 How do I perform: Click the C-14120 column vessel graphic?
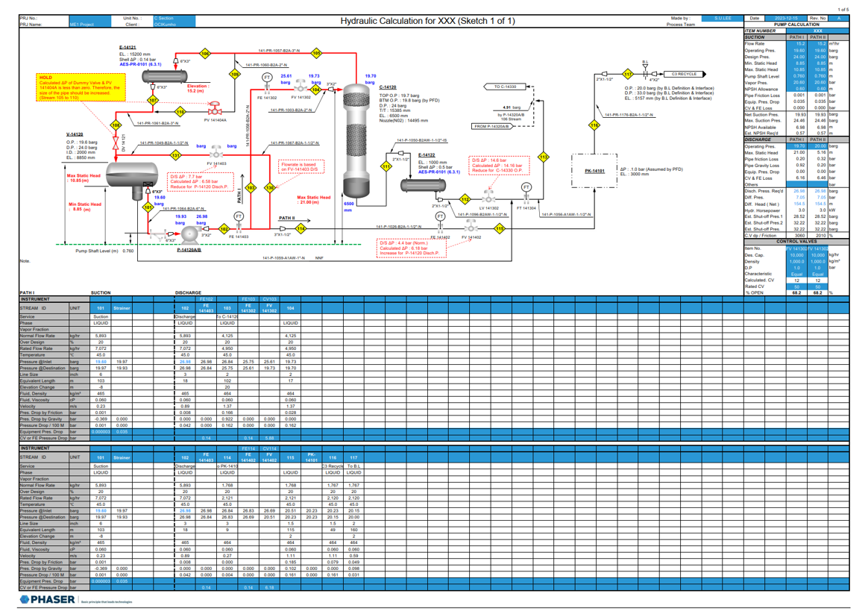point(356,140)
